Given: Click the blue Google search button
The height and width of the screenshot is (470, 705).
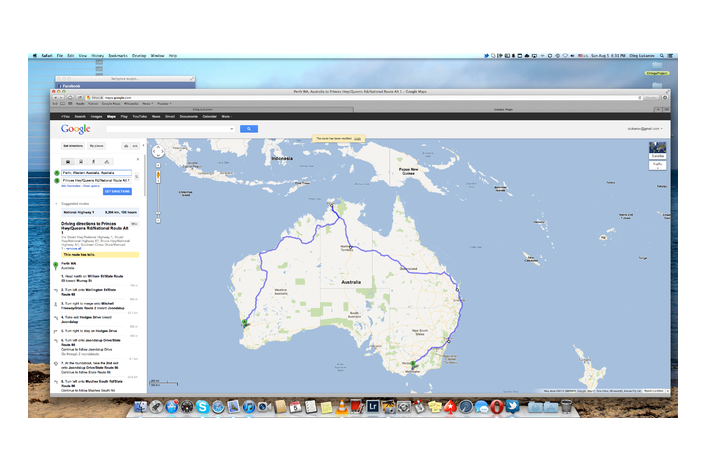Looking at the screenshot, I should point(249,129).
